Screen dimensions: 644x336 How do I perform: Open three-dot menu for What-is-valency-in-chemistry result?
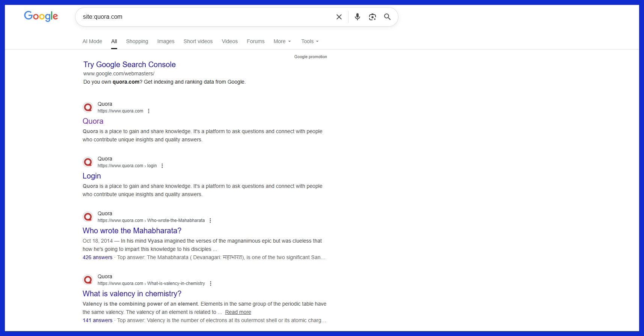click(x=211, y=283)
